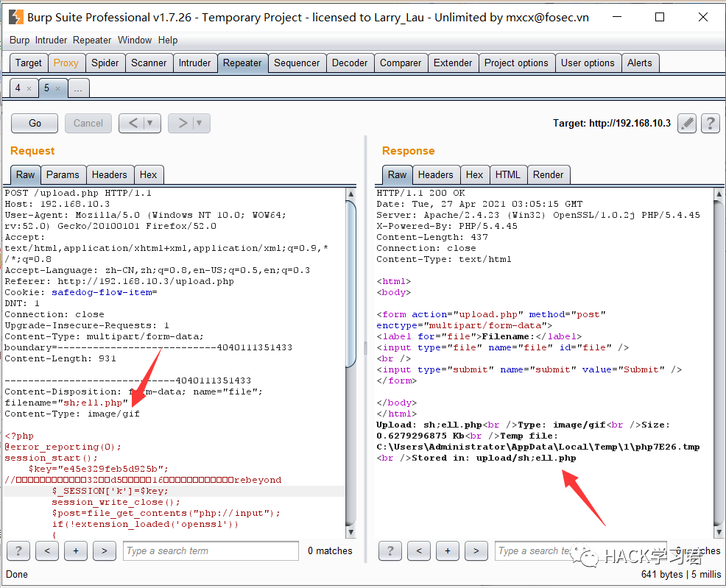Go forward to next request in history
The image size is (726, 588).
click(183, 123)
